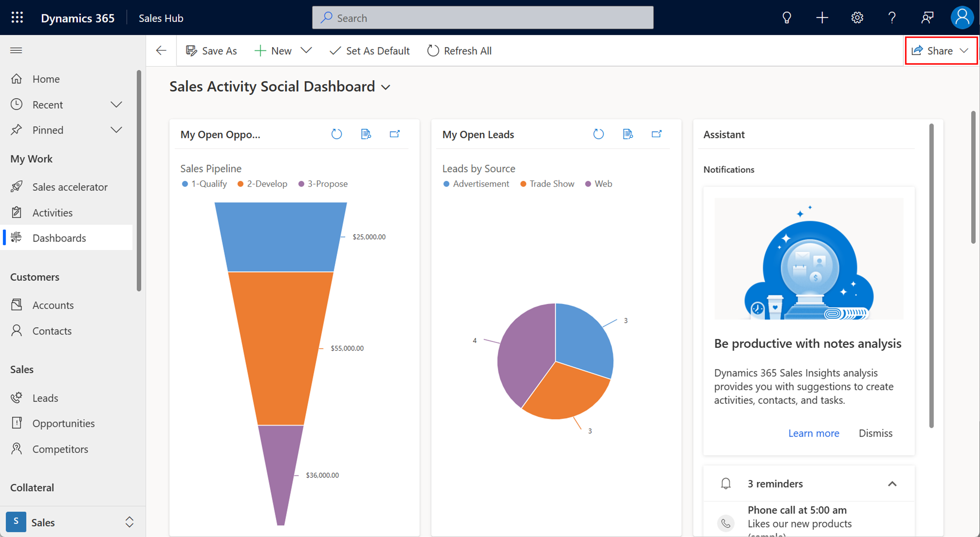Open the Share dropdown
This screenshot has width=980, height=537.
point(940,50)
